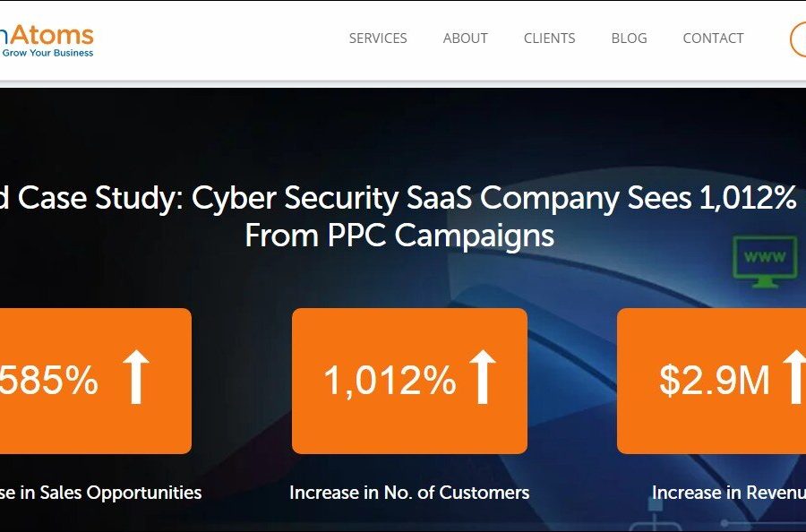Select the 1,012% statistic figure

[x=390, y=381]
